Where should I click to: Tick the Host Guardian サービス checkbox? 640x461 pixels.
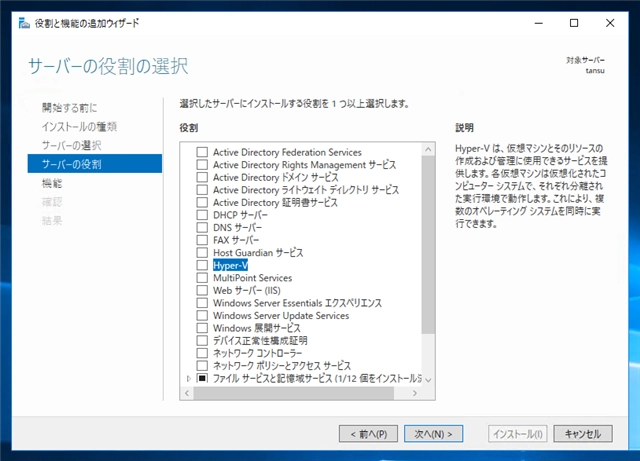[x=202, y=253]
